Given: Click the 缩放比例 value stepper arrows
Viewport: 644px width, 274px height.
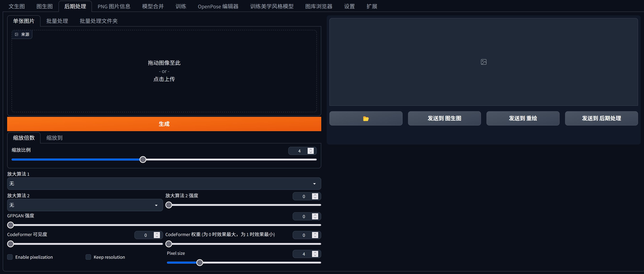Looking at the screenshot, I should coord(311,151).
